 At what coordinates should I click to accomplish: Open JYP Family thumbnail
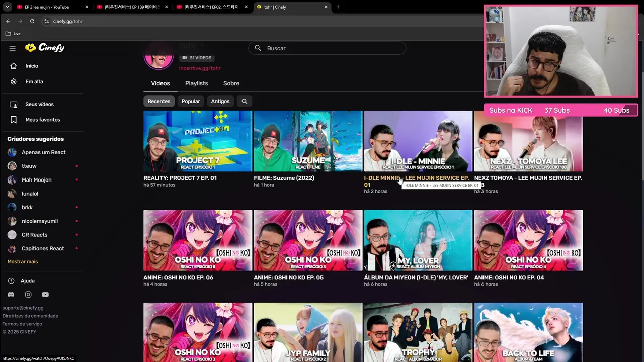pyautogui.click(x=308, y=332)
